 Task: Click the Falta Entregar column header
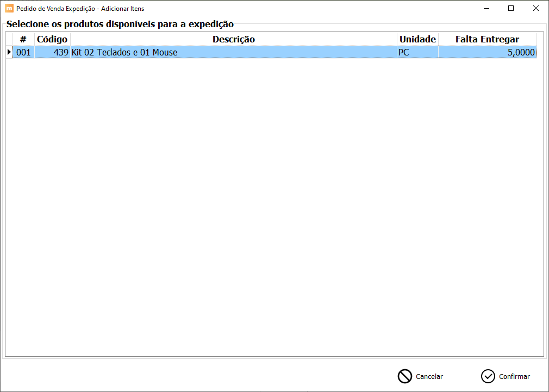(487, 39)
